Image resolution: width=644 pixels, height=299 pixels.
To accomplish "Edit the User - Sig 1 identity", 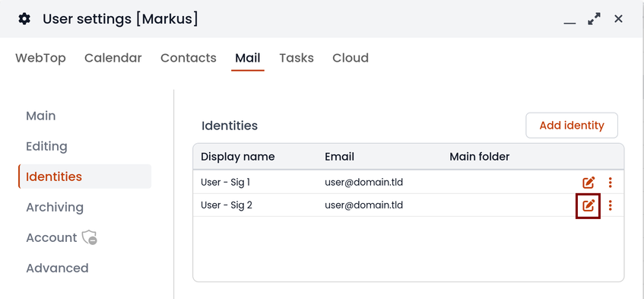I will 588,182.
